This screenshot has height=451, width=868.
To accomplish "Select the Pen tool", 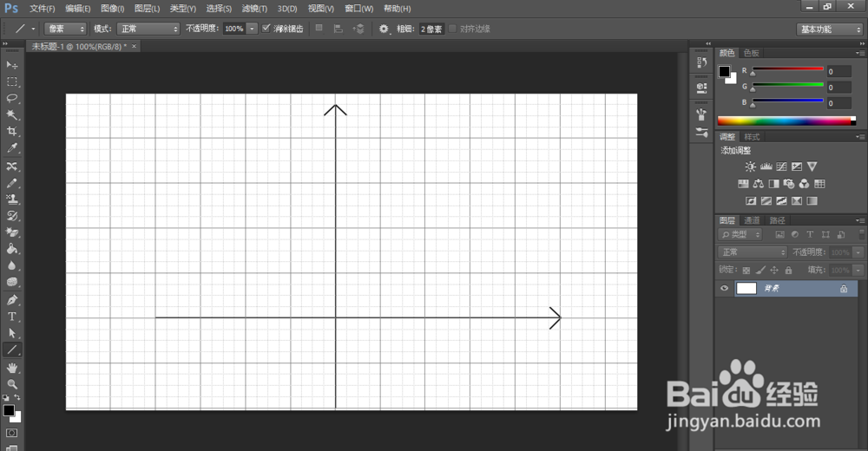I will pyautogui.click(x=11, y=300).
